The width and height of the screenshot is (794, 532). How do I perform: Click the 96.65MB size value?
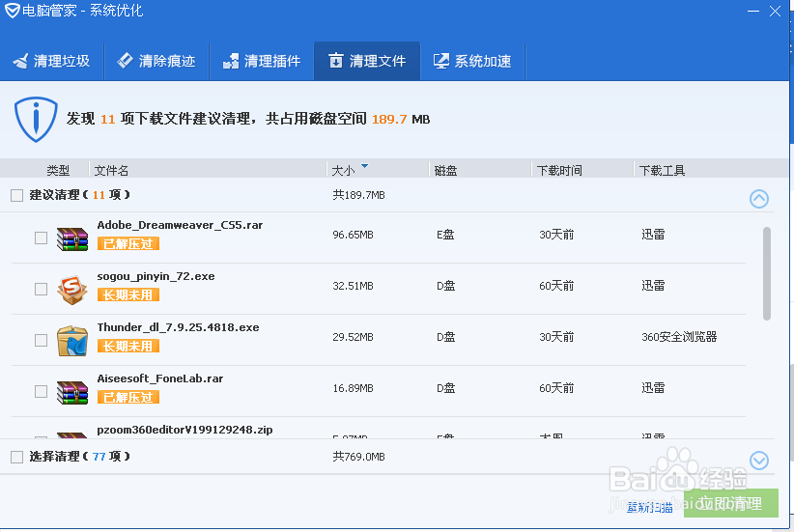click(x=353, y=235)
